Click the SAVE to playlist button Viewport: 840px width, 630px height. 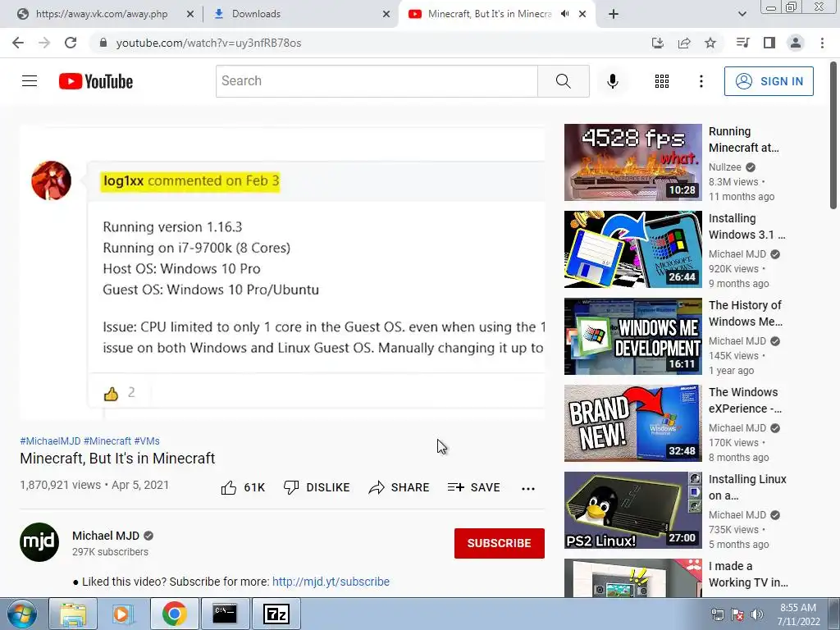coord(474,487)
